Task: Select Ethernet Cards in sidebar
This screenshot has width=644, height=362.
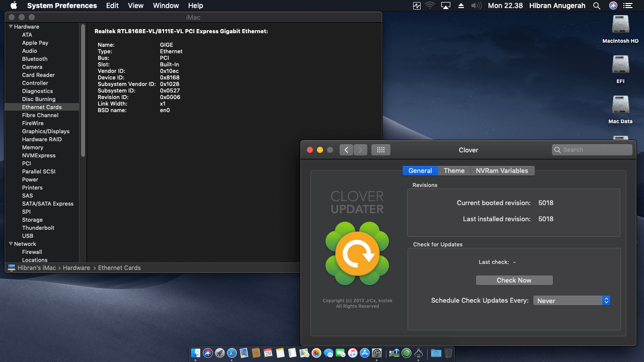Action: click(x=42, y=107)
